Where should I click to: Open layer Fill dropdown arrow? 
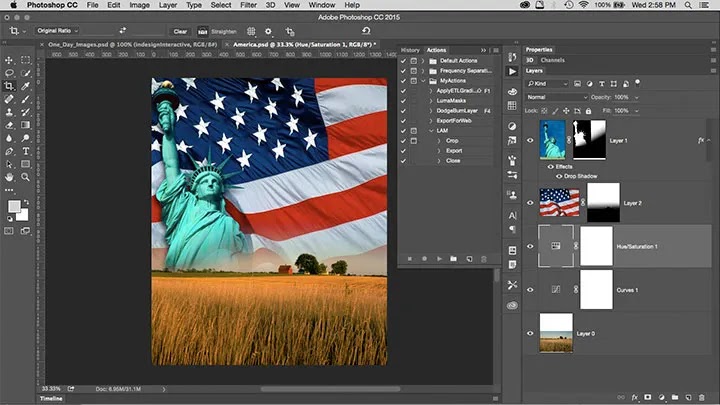pos(636,111)
